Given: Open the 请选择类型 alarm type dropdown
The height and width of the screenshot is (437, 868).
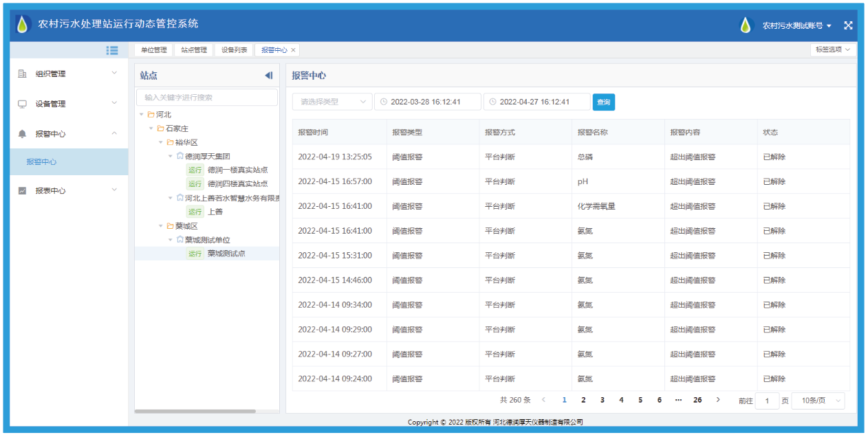Looking at the screenshot, I should [x=332, y=102].
